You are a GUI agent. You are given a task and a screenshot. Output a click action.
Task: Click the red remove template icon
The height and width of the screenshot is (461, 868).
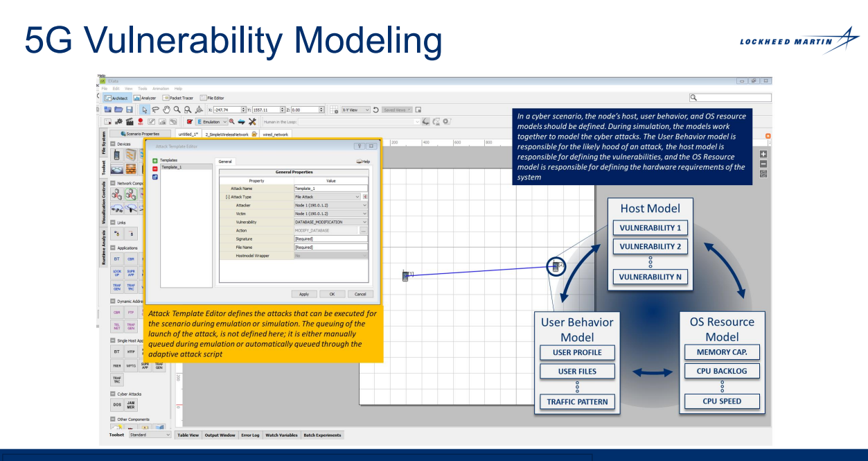pos(154,168)
